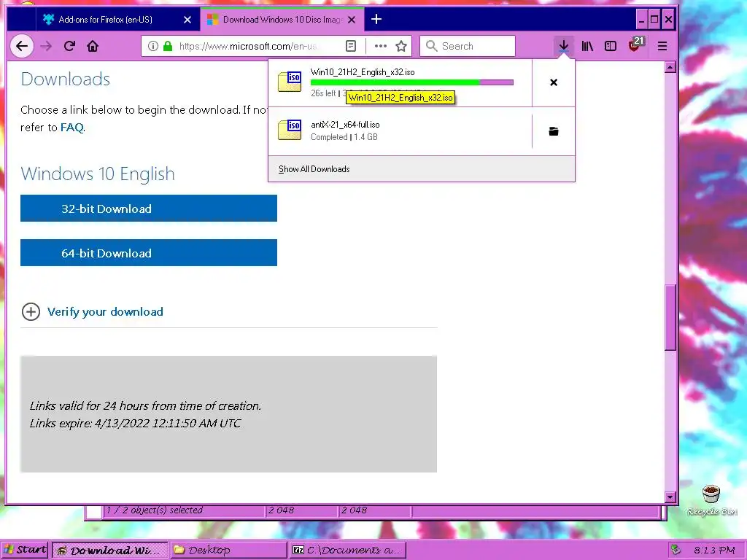Close the Download Windows 10 tab
Screen dimensions: 747x560
click(x=352, y=20)
